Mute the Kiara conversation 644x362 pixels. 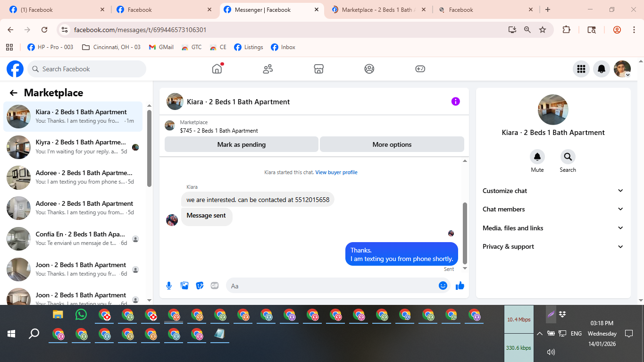pyautogui.click(x=537, y=157)
